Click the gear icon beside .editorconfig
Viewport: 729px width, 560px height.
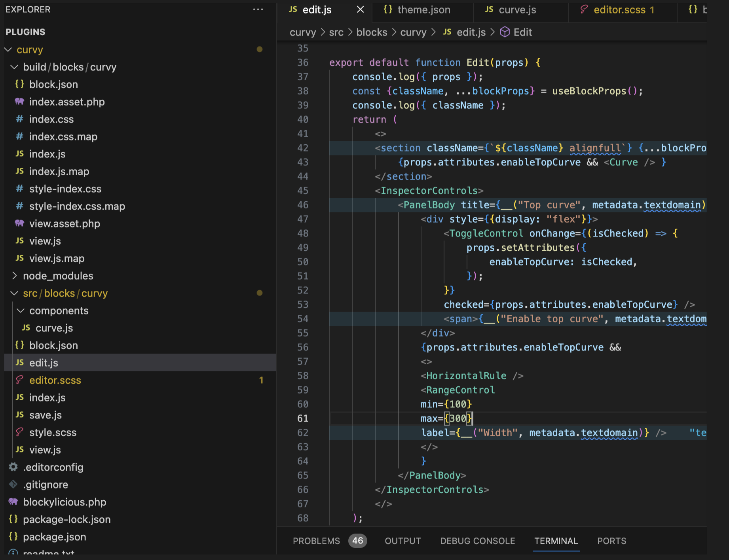tap(13, 467)
